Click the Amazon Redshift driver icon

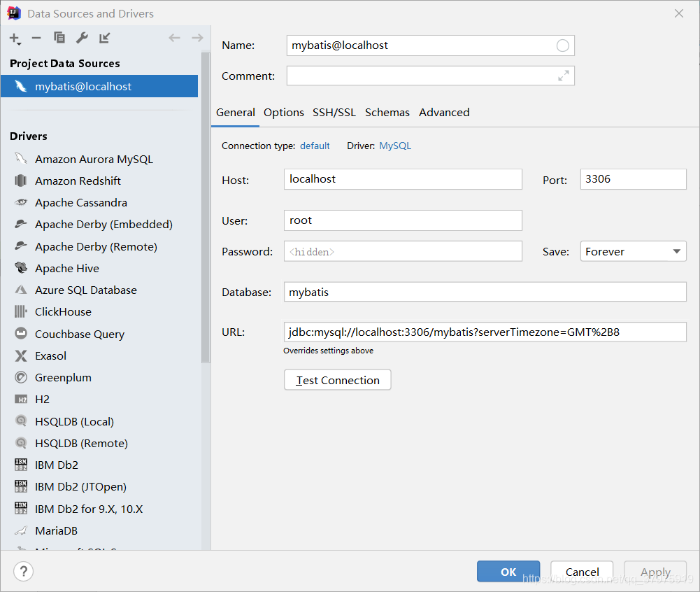pos(21,181)
